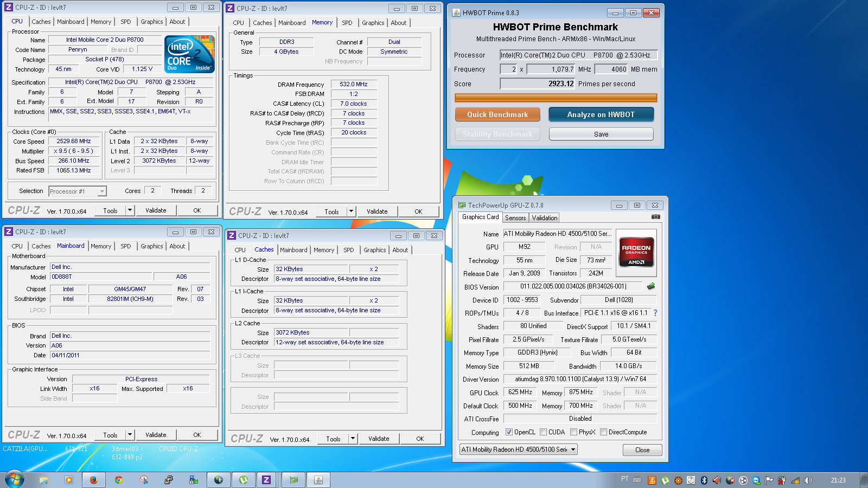The width and height of the screenshot is (868, 488).
Task: Click the white volume speaker tray icon
Action: point(808,480)
